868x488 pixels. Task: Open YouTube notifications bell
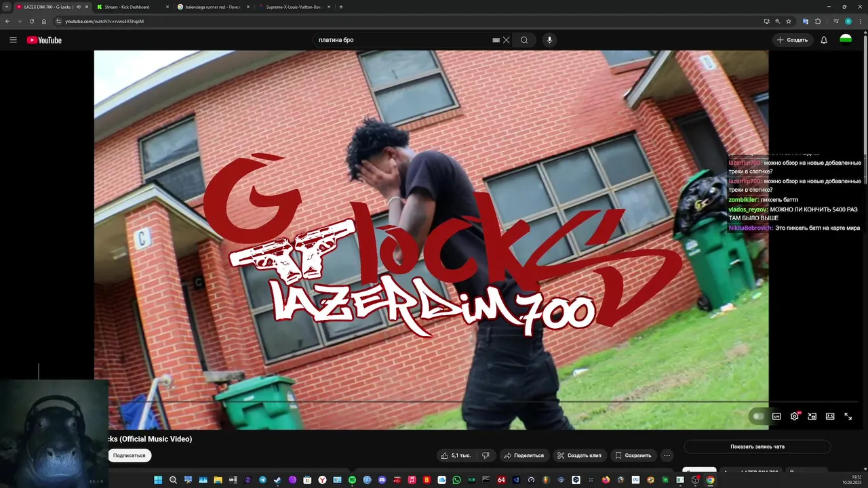coord(824,40)
